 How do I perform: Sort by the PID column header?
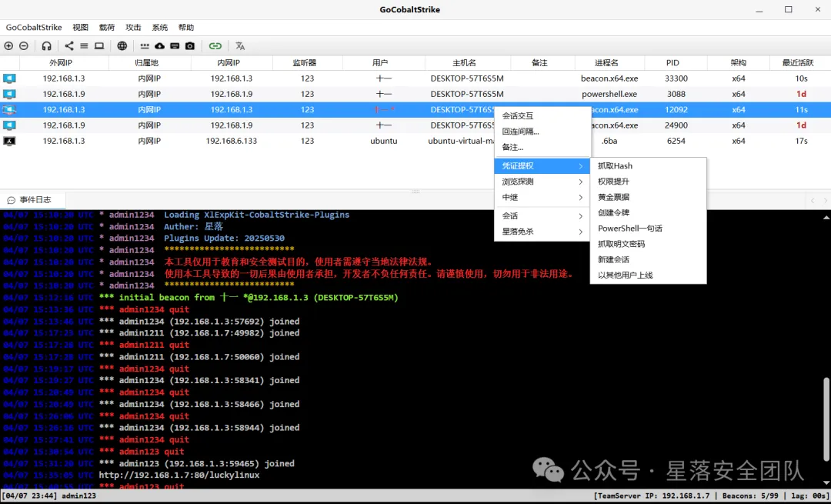(x=676, y=62)
